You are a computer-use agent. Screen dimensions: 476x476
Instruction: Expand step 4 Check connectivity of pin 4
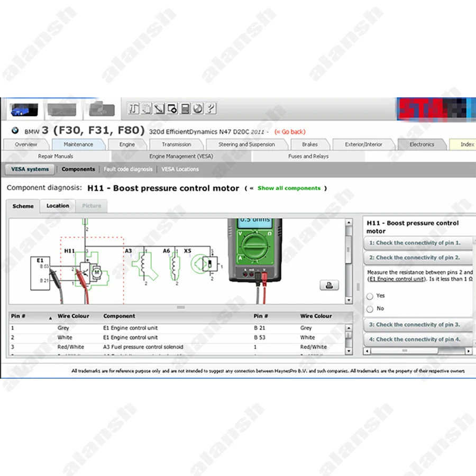[418, 340]
